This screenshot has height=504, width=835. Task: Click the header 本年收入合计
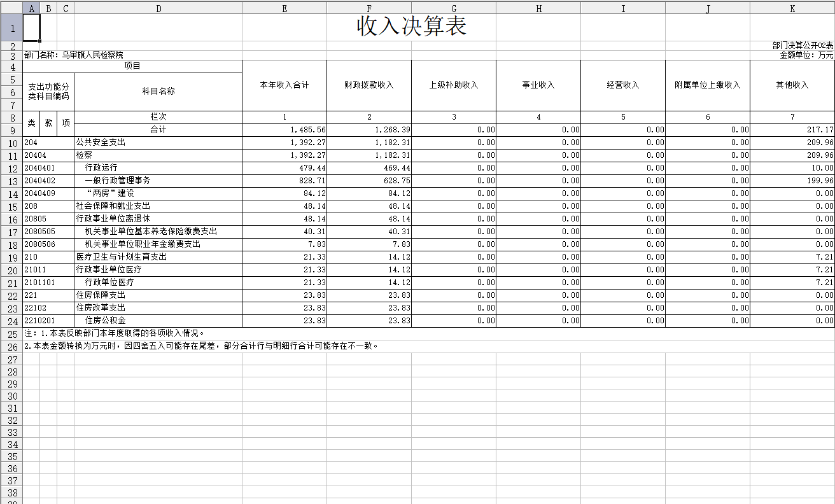[284, 85]
